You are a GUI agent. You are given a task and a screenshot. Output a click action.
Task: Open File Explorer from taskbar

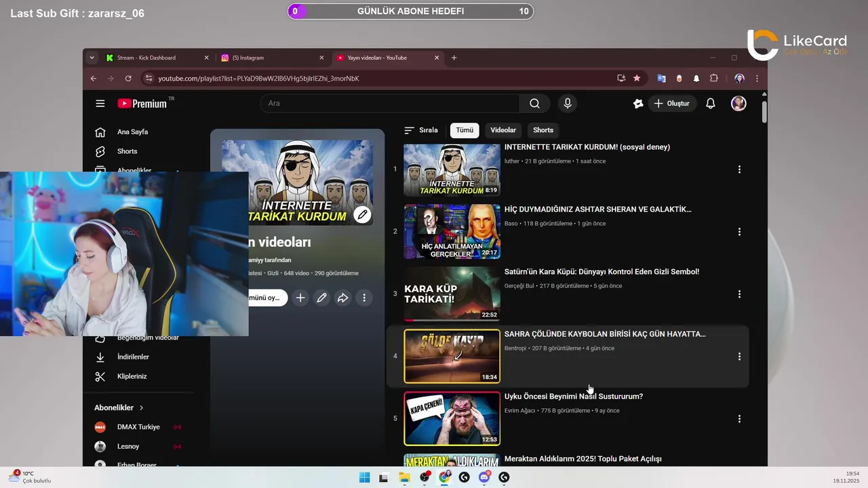(x=404, y=477)
